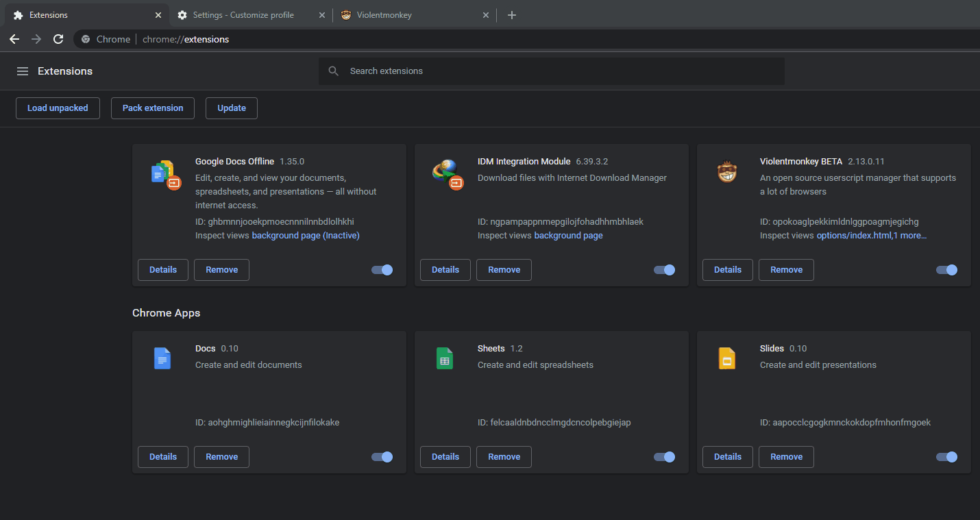This screenshot has height=520, width=980.
Task: Close the Violentmonkey tab
Action: click(x=486, y=15)
